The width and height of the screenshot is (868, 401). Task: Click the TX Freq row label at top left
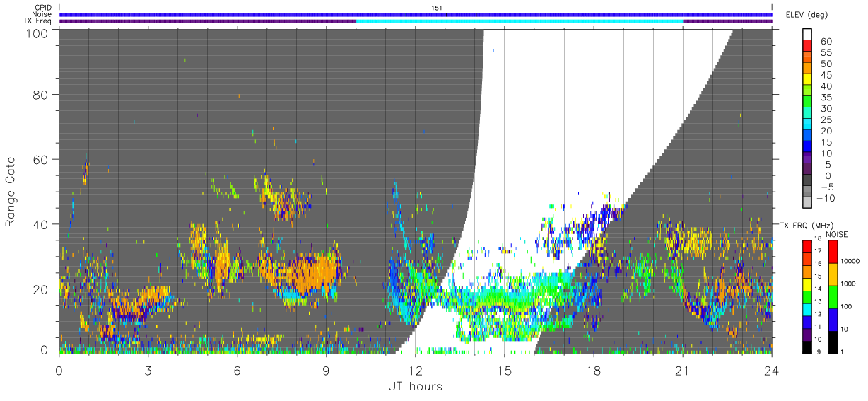(x=38, y=21)
